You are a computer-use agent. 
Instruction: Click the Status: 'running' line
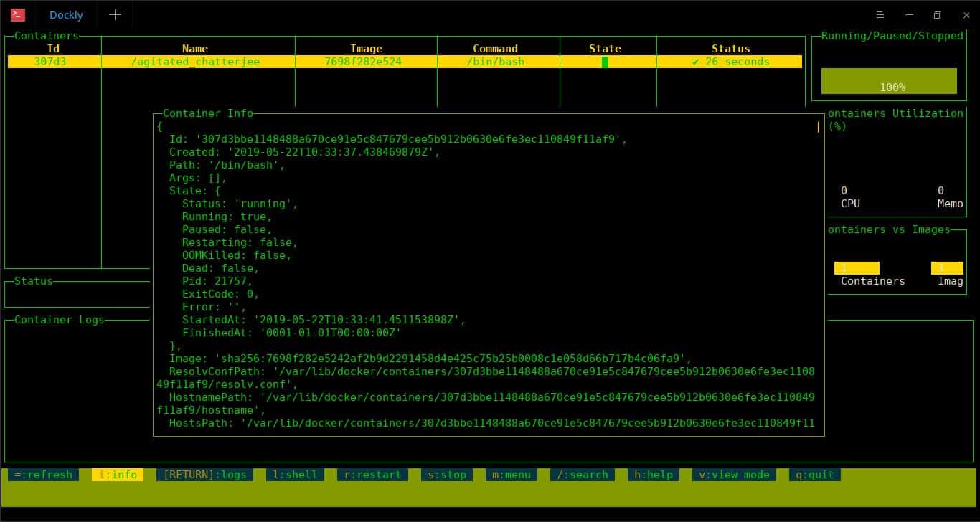coord(240,204)
